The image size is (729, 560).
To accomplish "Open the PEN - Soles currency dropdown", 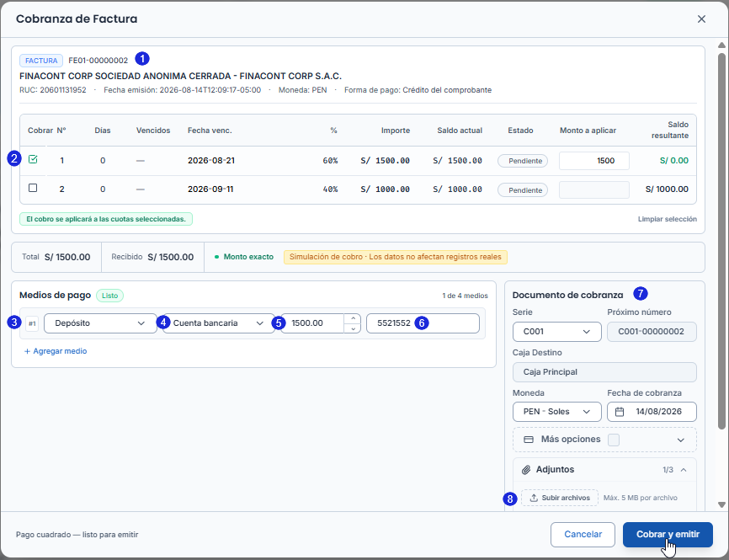I will (557, 412).
